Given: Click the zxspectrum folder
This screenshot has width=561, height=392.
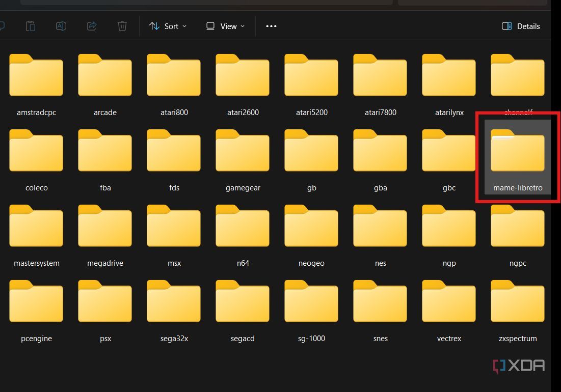Looking at the screenshot, I should pos(518,302).
